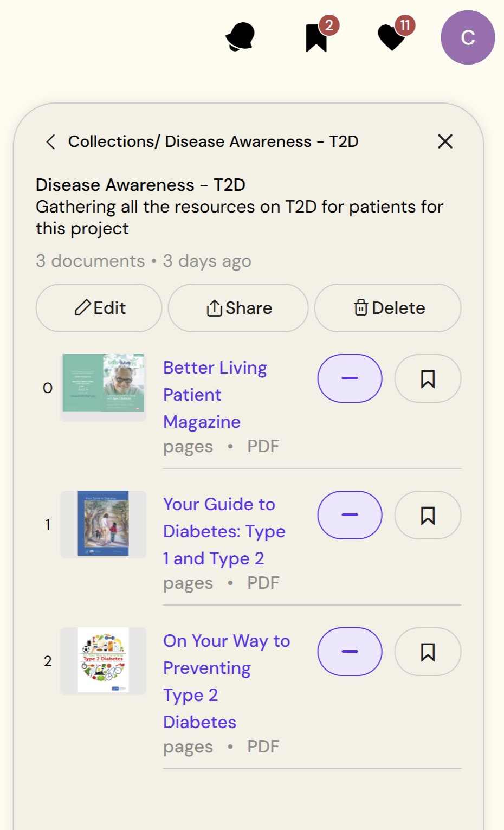Viewport: 504px width, 830px height.
Task: Click the Better Living magazine thumbnail
Action: pos(103,383)
